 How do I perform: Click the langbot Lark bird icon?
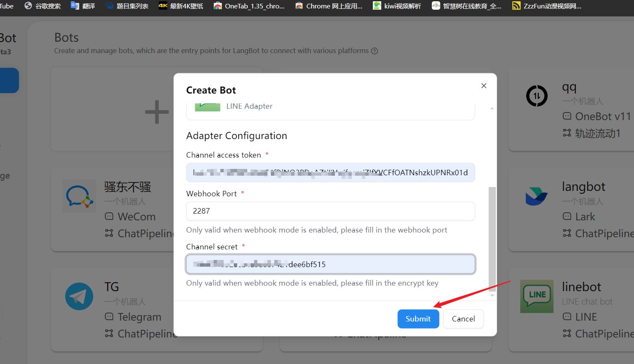(x=536, y=196)
